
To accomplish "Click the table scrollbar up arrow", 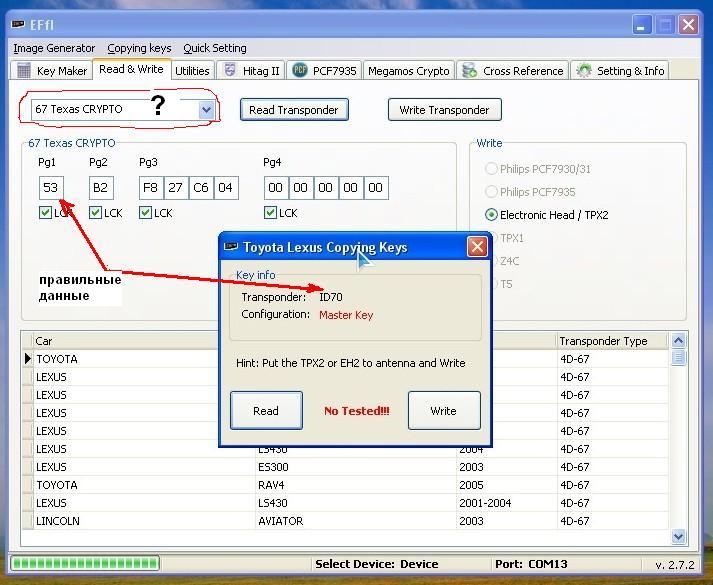I will click(678, 340).
